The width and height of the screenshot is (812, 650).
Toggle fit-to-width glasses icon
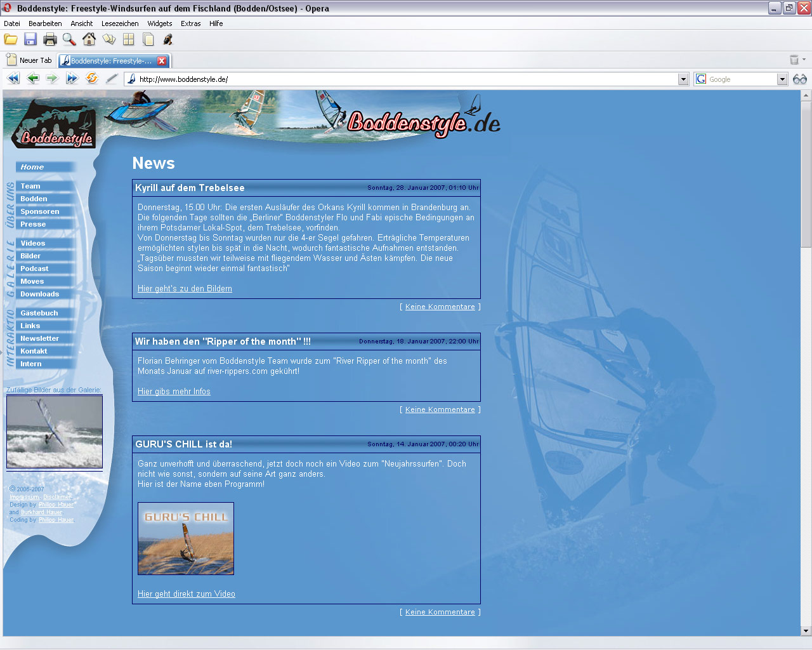coord(800,79)
